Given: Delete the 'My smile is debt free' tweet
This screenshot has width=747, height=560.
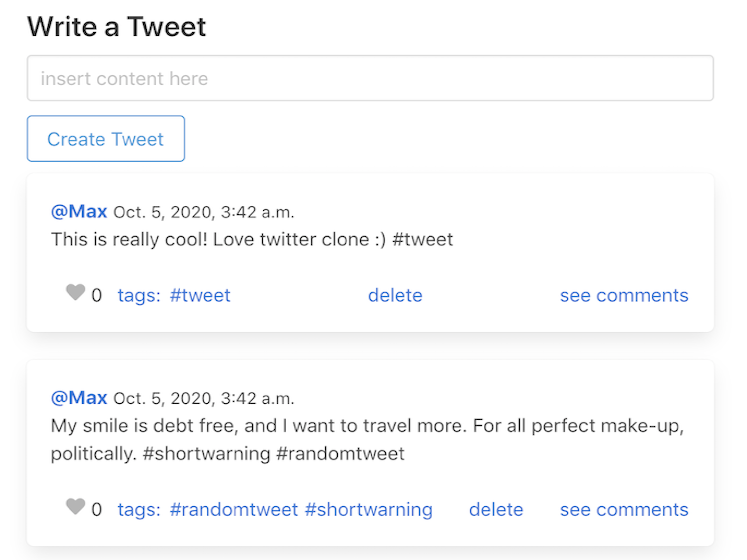Looking at the screenshot, I should 496,509.
